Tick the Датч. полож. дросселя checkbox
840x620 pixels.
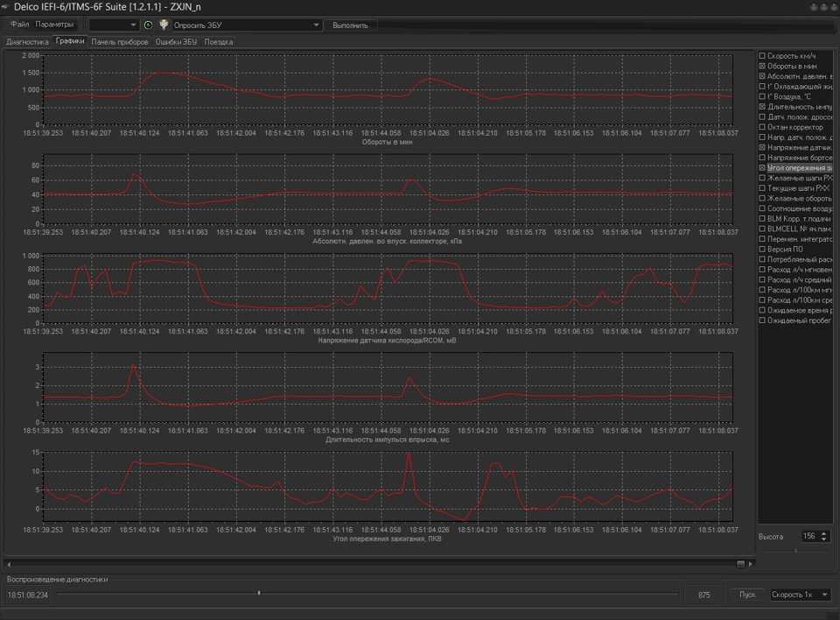pos(762,117)
